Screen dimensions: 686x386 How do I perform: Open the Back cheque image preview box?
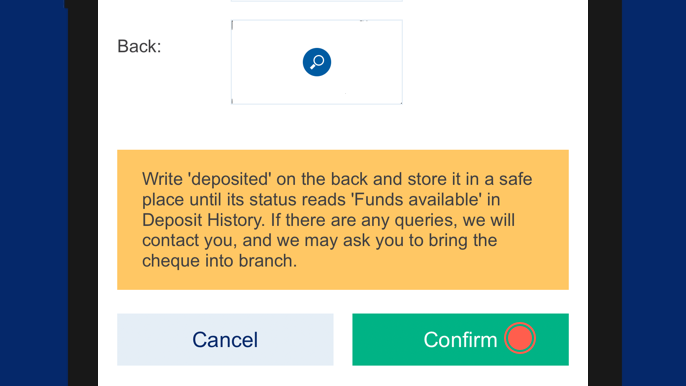coord(317,62)
